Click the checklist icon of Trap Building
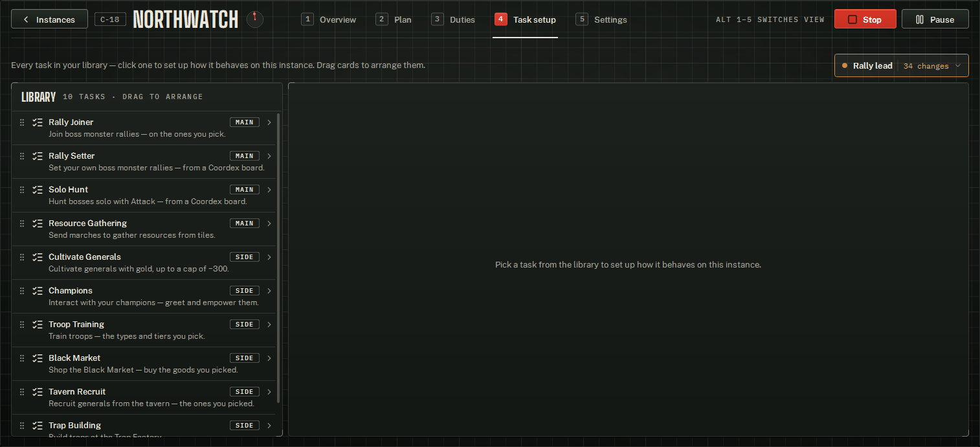 pos(37,425)
